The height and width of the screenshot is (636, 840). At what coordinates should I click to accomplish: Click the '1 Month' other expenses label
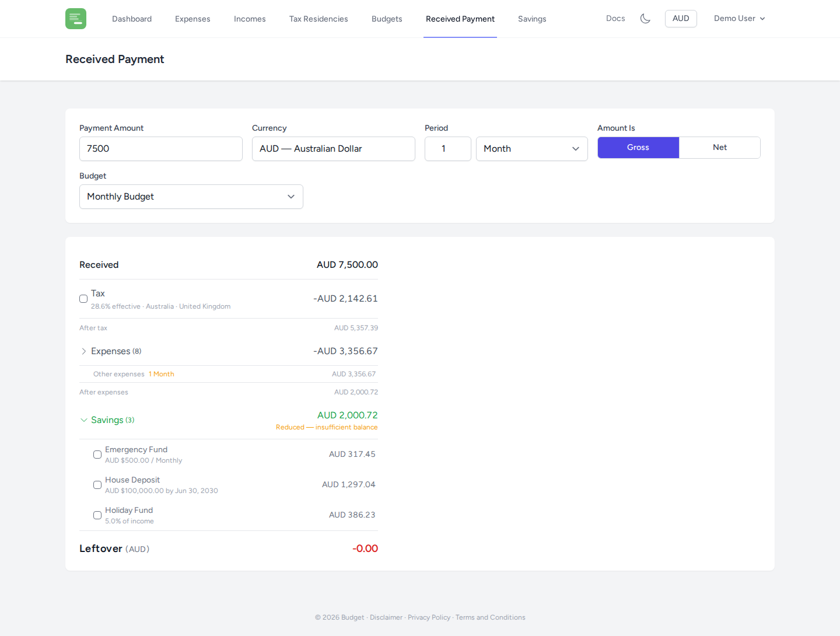point(162,374)
